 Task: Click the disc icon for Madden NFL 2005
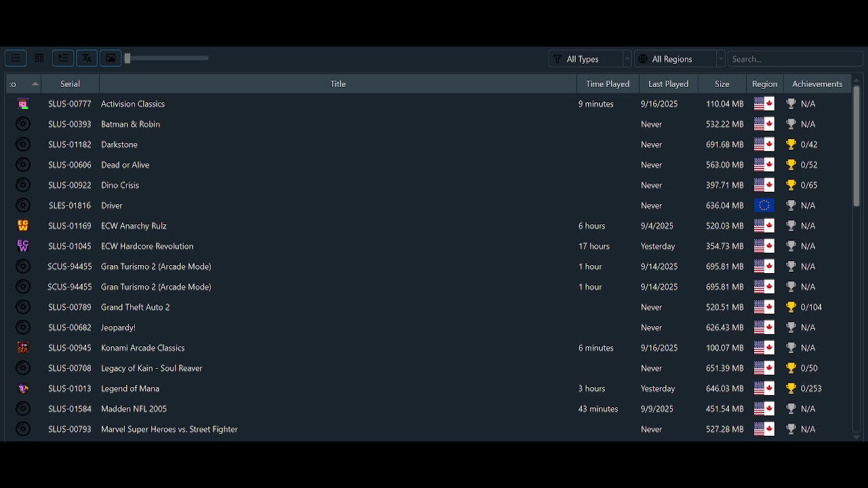coord(23,409)
